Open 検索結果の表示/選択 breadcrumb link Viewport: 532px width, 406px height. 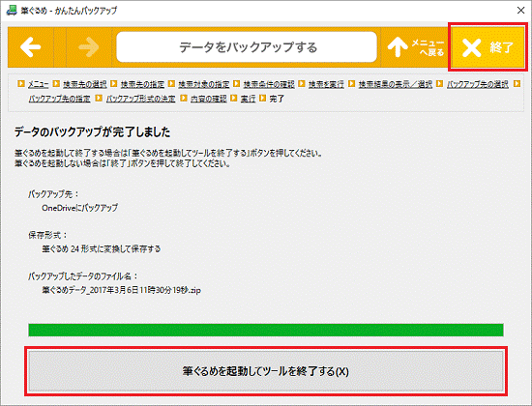point(396,84)
